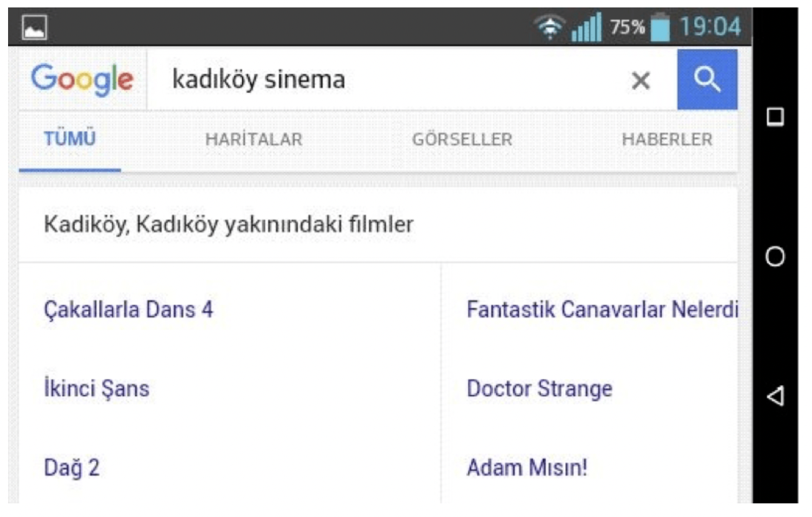Open the Dağ 2 movie link
The width and height of the screenshot is (812, 517).
pyautogui.click(x=71, y=468)
